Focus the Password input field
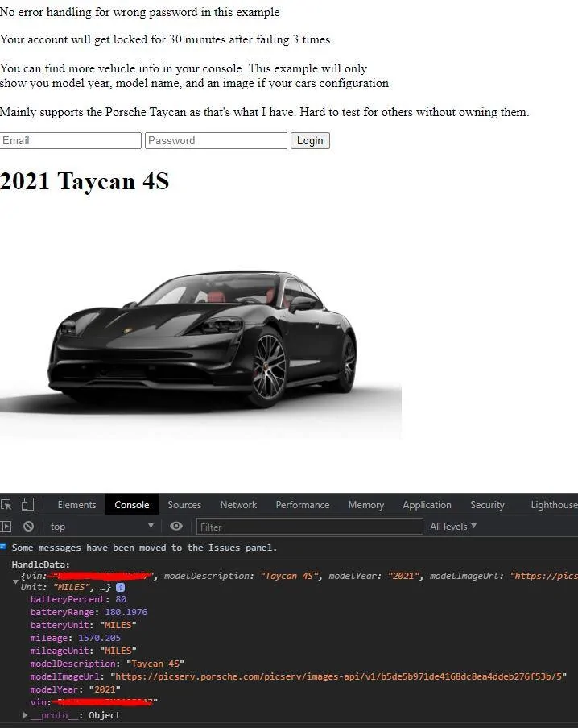 pos(216,141)
